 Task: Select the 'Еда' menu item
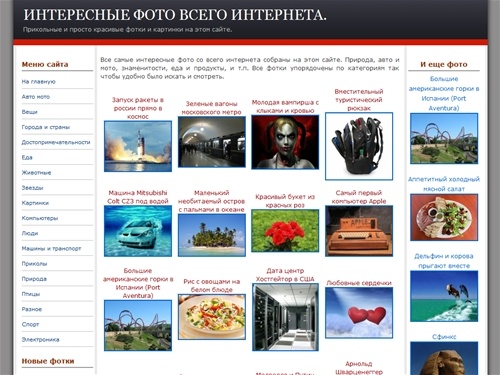[27, 158]
